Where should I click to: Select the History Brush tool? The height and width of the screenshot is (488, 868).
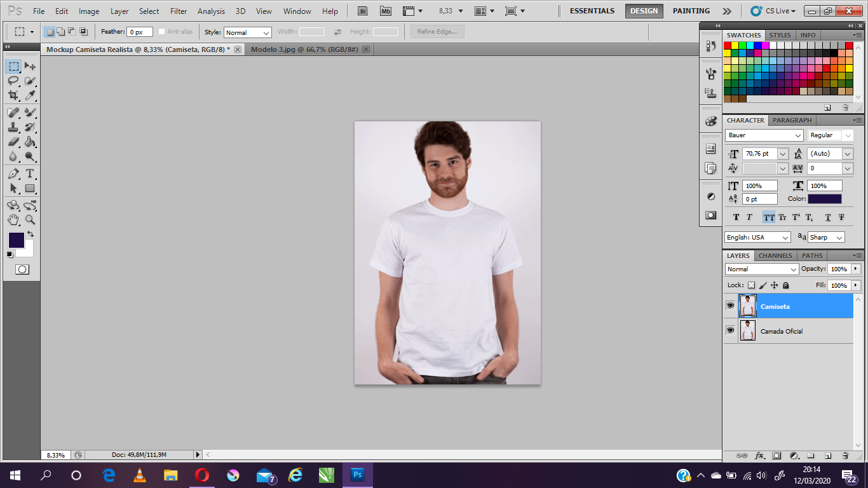pyautogui.click(x=30, y=127)
